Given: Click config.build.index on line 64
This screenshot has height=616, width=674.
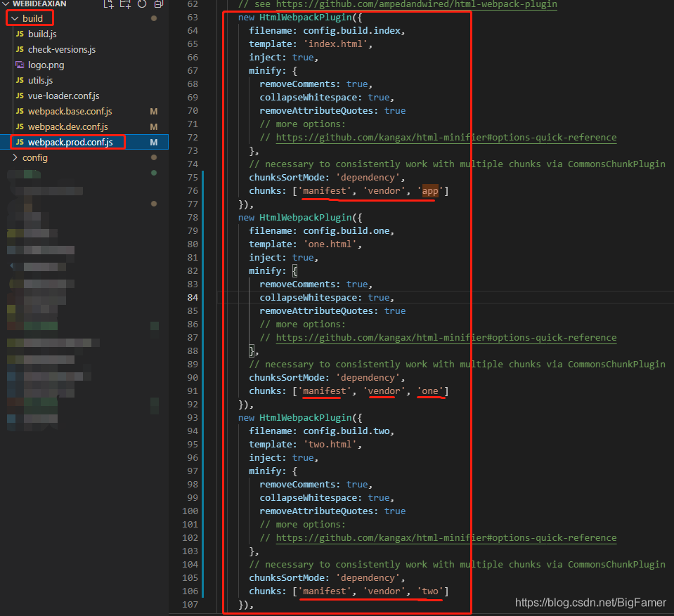Looking at the screenshot, I should tap(352, 30).
